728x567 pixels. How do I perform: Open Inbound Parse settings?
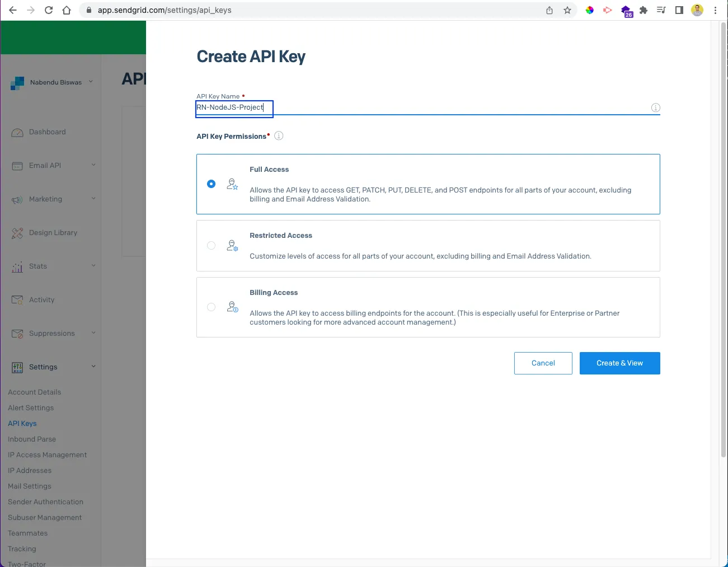click(32, 439)
